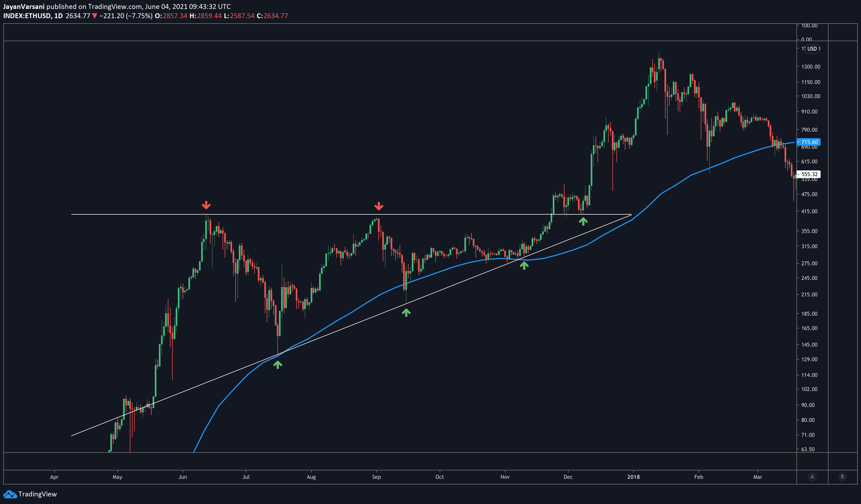The height and width of the screenshot is (504, 861).
Task: Click the low value L:2587.54
Action: [x=239, y=16]
